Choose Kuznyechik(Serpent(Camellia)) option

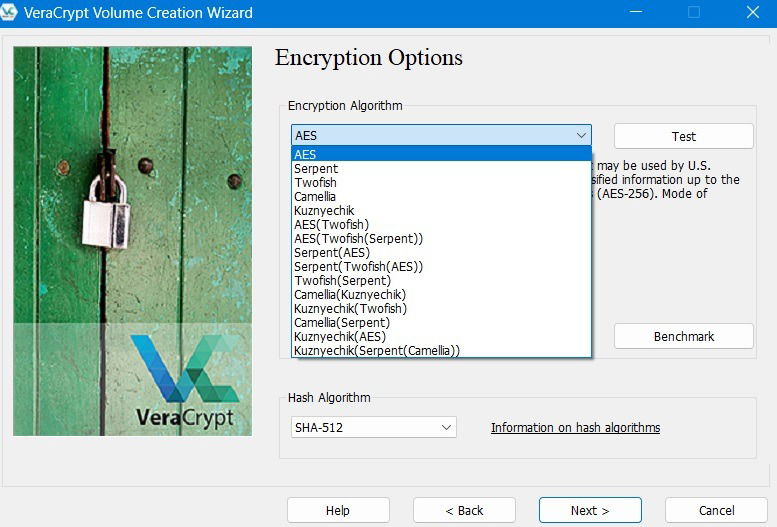[441, 351]
